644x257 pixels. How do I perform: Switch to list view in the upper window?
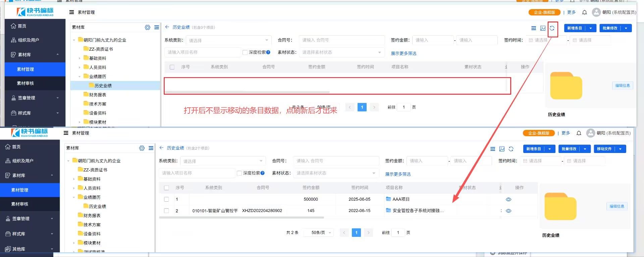[x=534, y=28]
